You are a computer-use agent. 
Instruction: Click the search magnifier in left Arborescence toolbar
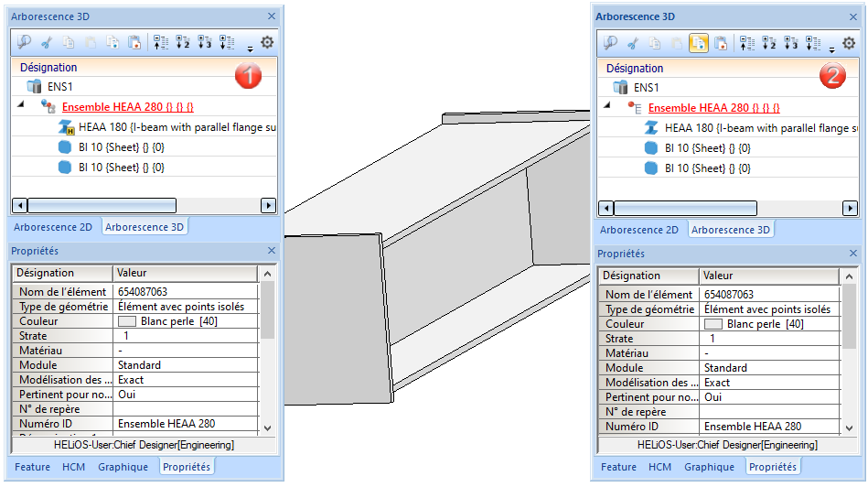(24, 42)
